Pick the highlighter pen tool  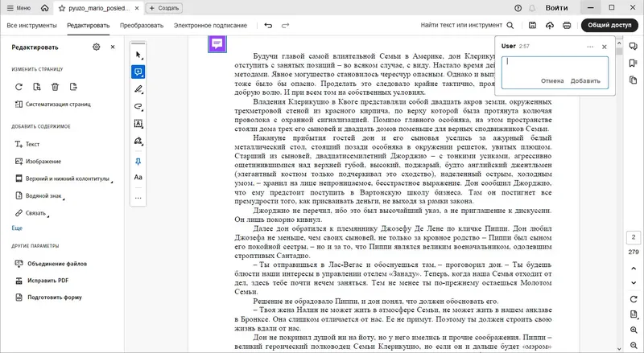click(138, 89)
